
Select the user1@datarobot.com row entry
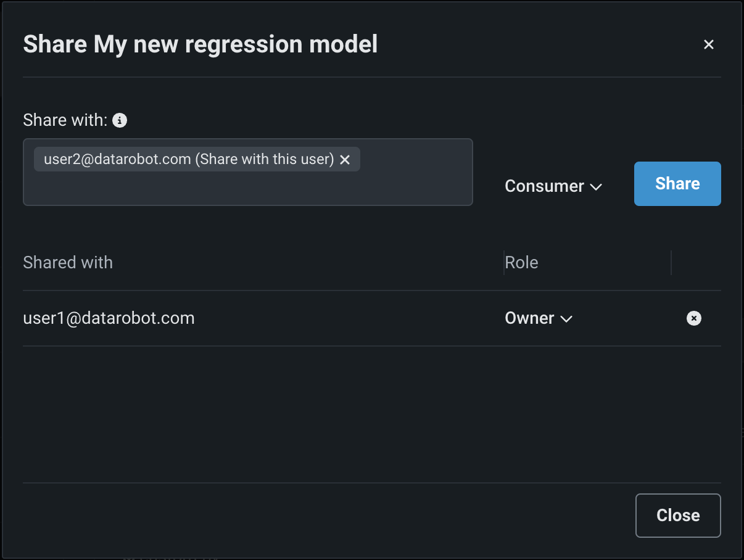click(109, 318)
